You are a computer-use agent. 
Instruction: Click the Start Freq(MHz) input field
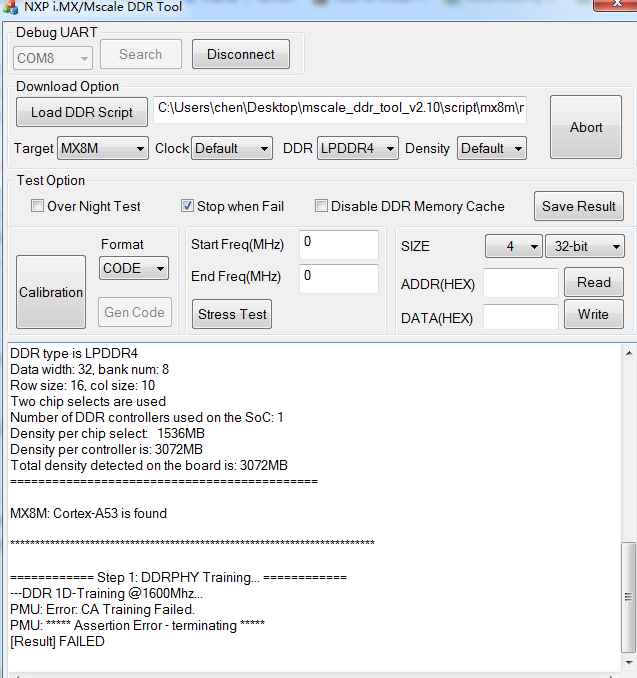(x=339, y=244)
